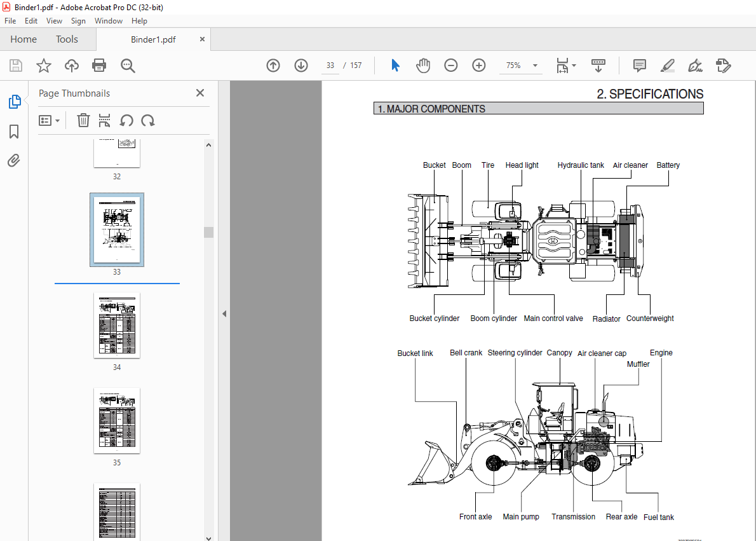The height and width of the screenshot is (541, 756).
Task: Add file to starred favorites
Action: 44,65
